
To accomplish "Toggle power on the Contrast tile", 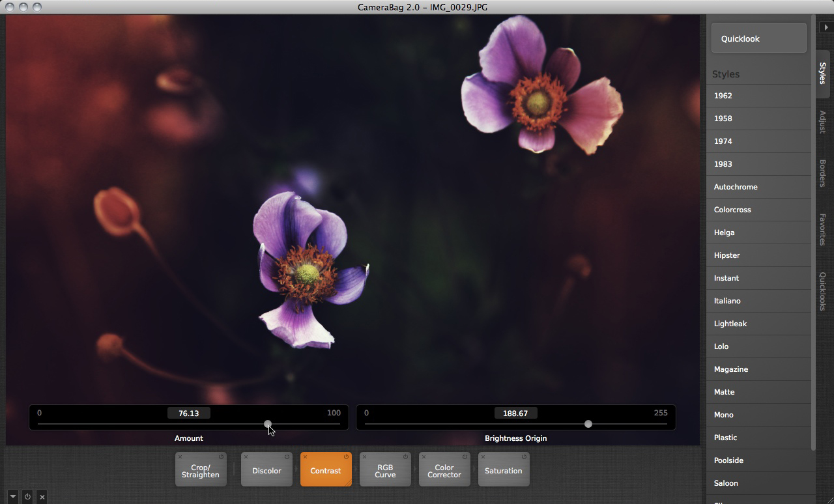I will [346, 456].
